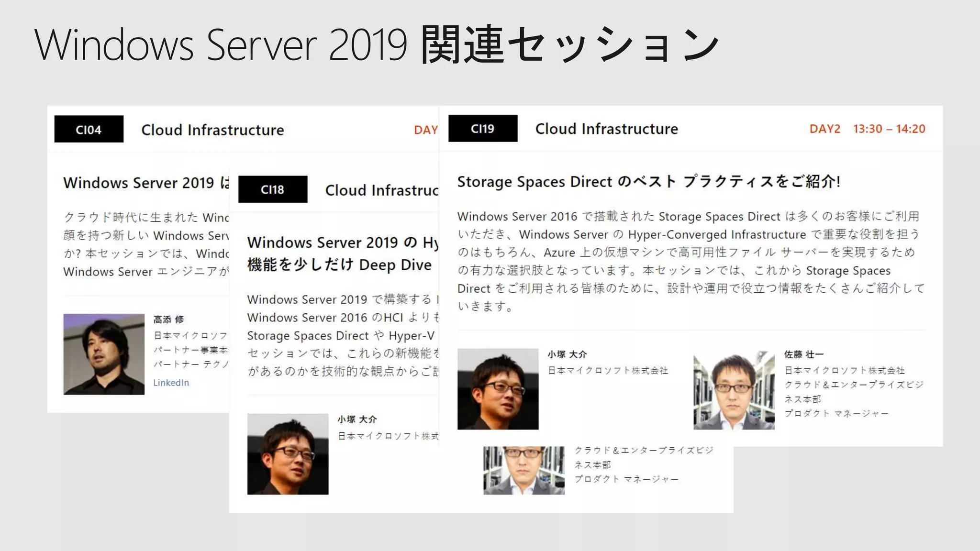Click description line Windows Server 2019 で構築する
980x551 pixels.
(343, 299)
